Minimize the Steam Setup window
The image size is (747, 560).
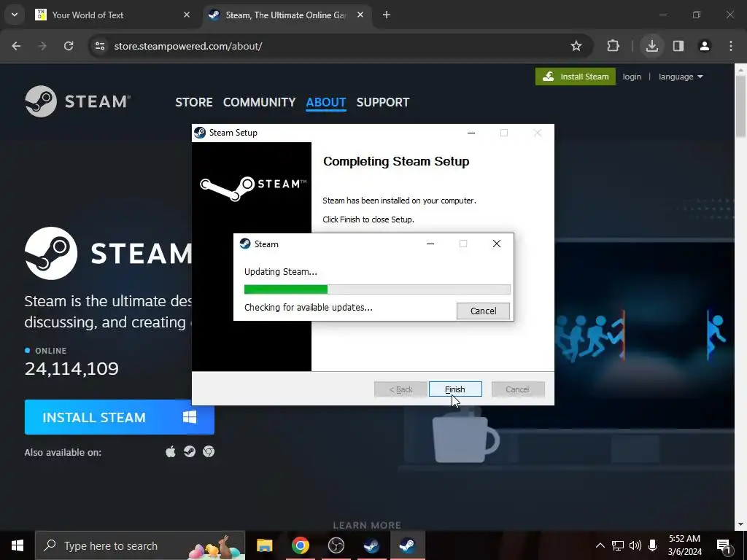point(471,133)
